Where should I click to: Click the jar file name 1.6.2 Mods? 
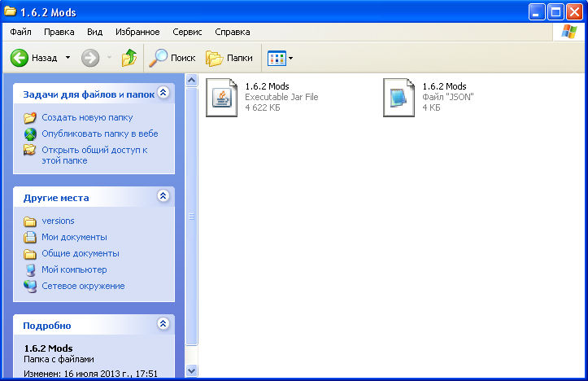click(267, 86)
